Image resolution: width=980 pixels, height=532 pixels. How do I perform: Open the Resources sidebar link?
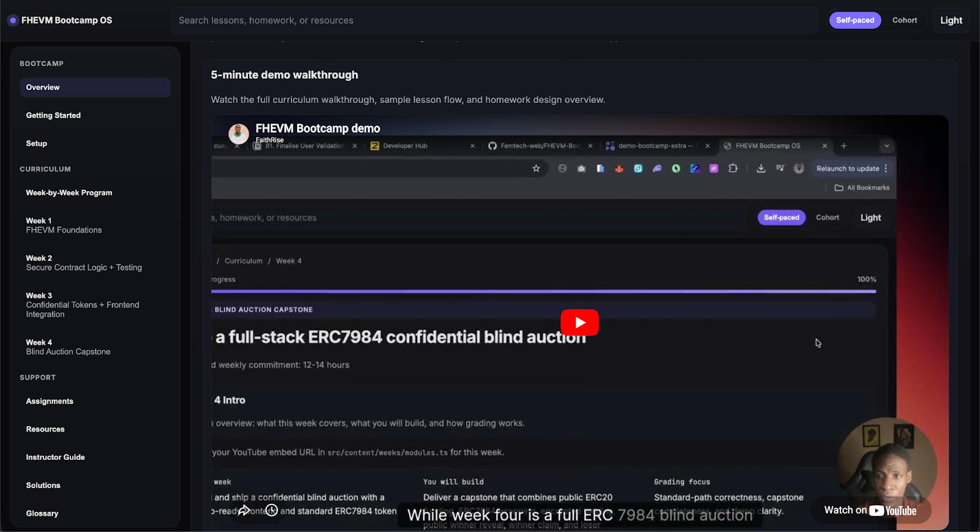(x=95, y=430)
